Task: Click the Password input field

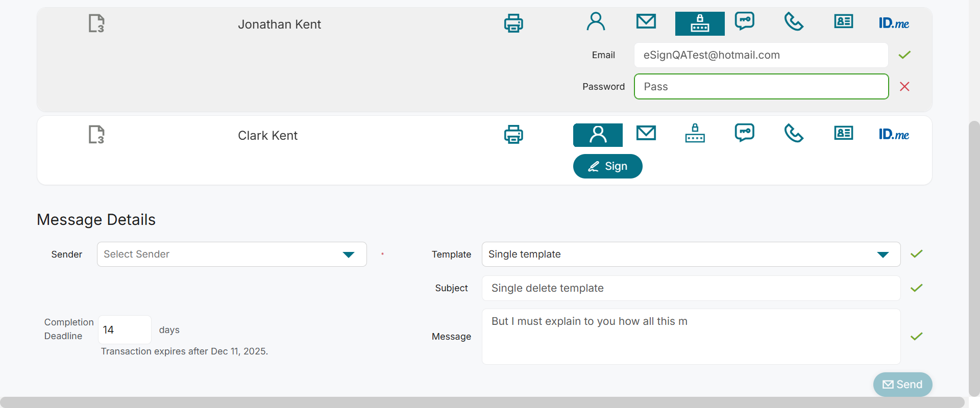Action: [x=761, y=87]
